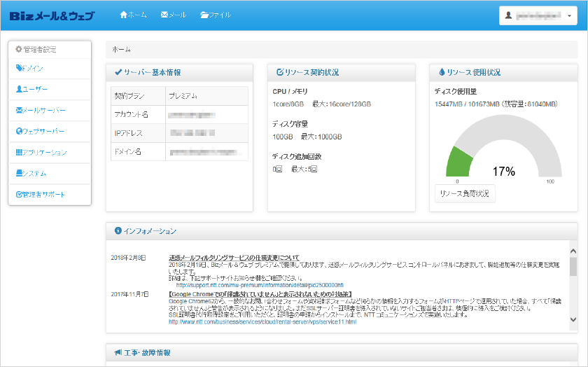Open the Google Chrome 保護されていません news title
Image resolution: width=588 pixels, height=367 pixels.
click(x=260, y=294)
